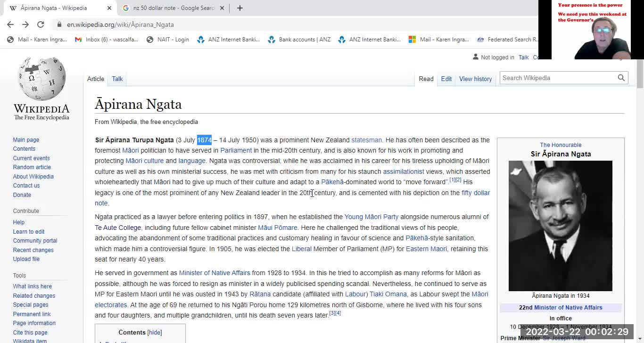Open What links here tool
The width and height of the screenshot is (644, 343).
(33, 286)
